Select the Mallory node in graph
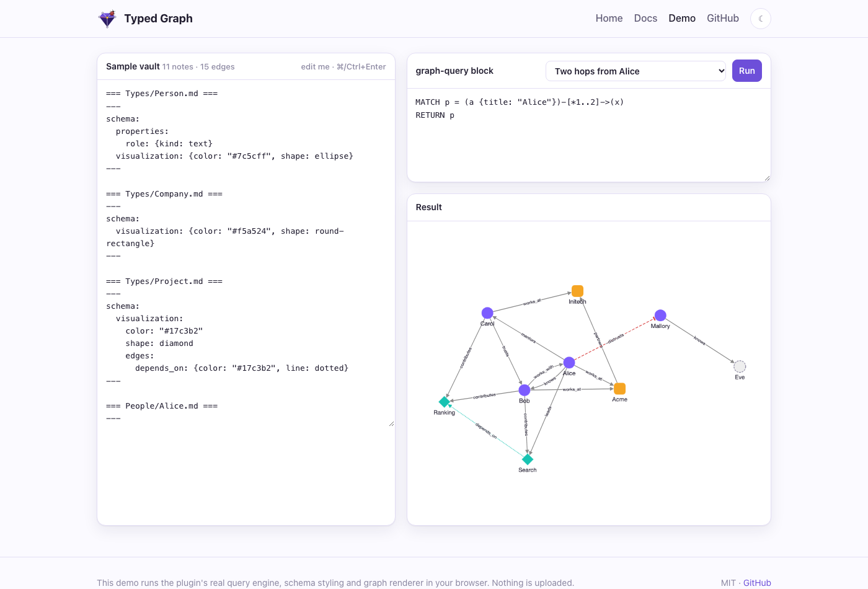Image resolution: width=868 pixels, height=589 pixels. (x=660, y=316)
